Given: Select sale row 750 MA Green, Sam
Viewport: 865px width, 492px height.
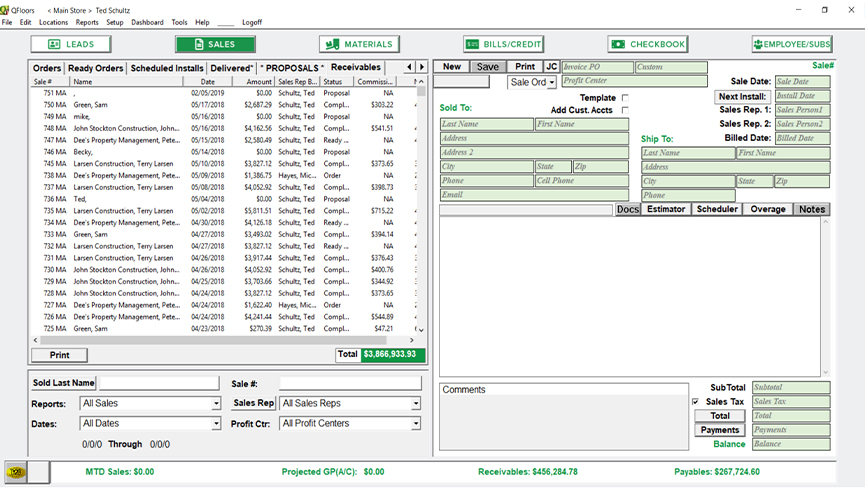Looking at the screenshot, I should 223,105.
